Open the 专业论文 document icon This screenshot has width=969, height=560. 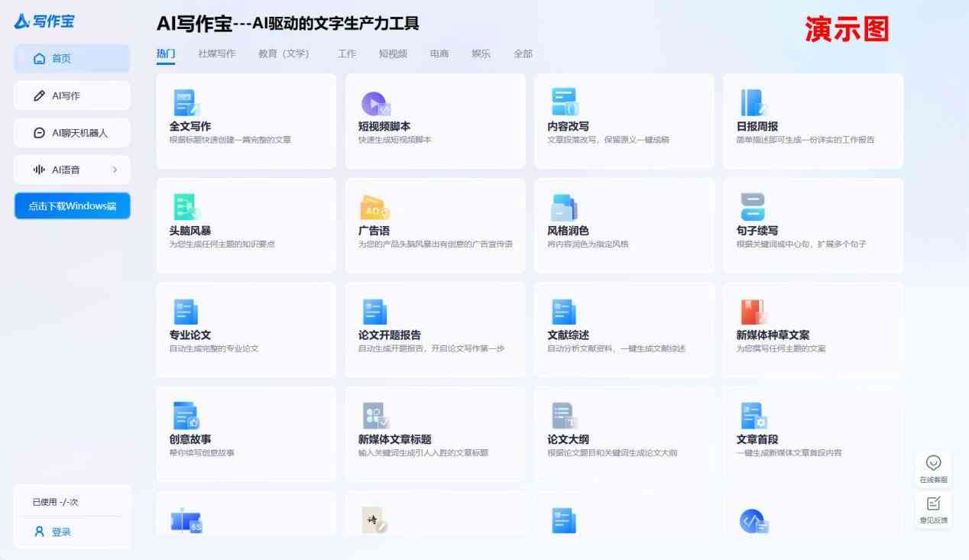point(186,312)
